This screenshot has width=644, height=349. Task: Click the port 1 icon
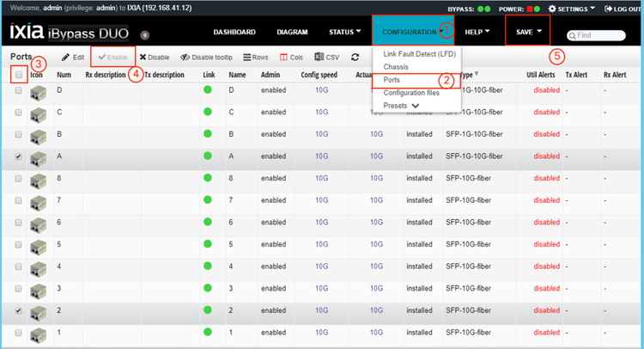(x=38, y=335)
